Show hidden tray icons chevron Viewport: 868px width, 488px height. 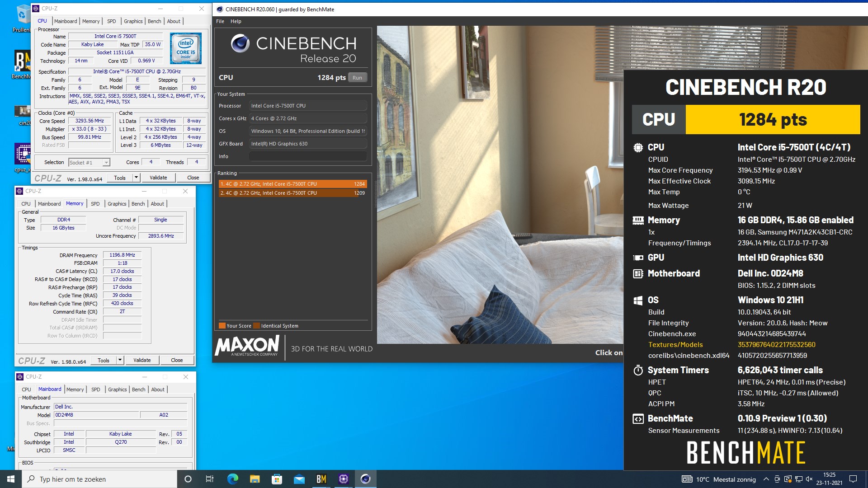[766, 479]
